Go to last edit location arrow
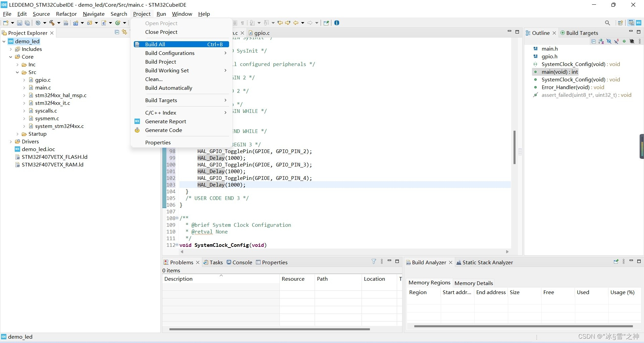644x343 pixels. [x=280, y=23]
